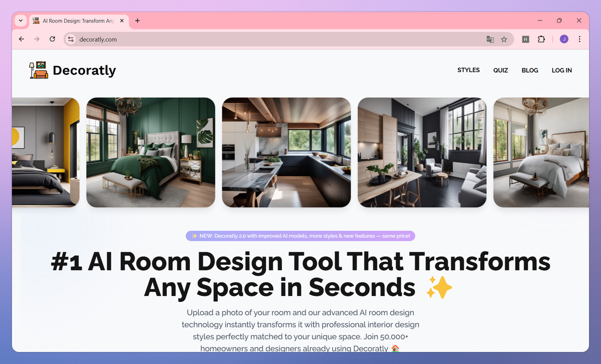The width and height of the screenshot is (601, 364).
Task: Click the 'Upload a photo of your room' paragraph
Action: click(300, 330)
